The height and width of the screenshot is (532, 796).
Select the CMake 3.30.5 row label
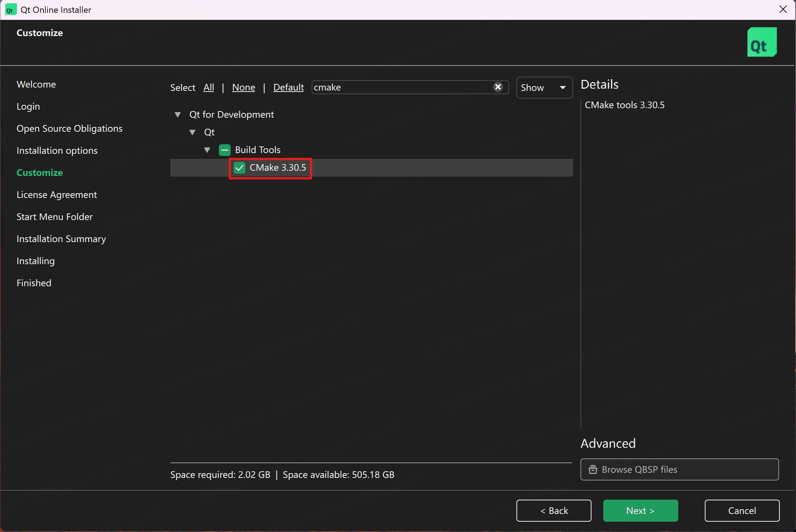click(278, 168)
